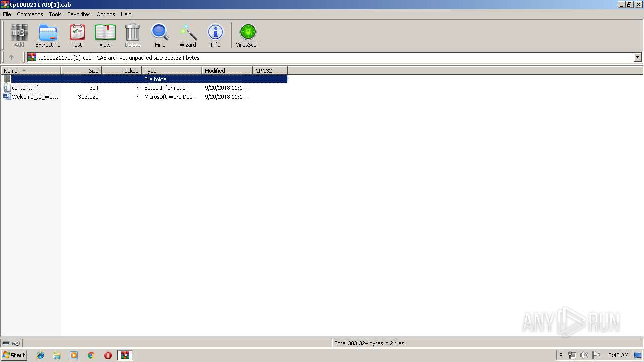Click the Setup Information type cell
The image size is (644, 362).
pyautogui.click(x=167, y=88)
